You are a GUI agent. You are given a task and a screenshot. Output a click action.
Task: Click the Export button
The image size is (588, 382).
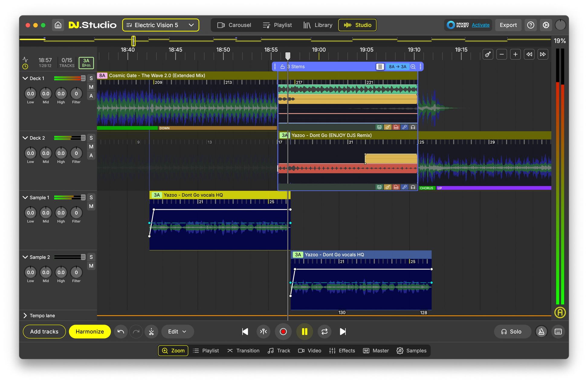[x=508, y=25]
